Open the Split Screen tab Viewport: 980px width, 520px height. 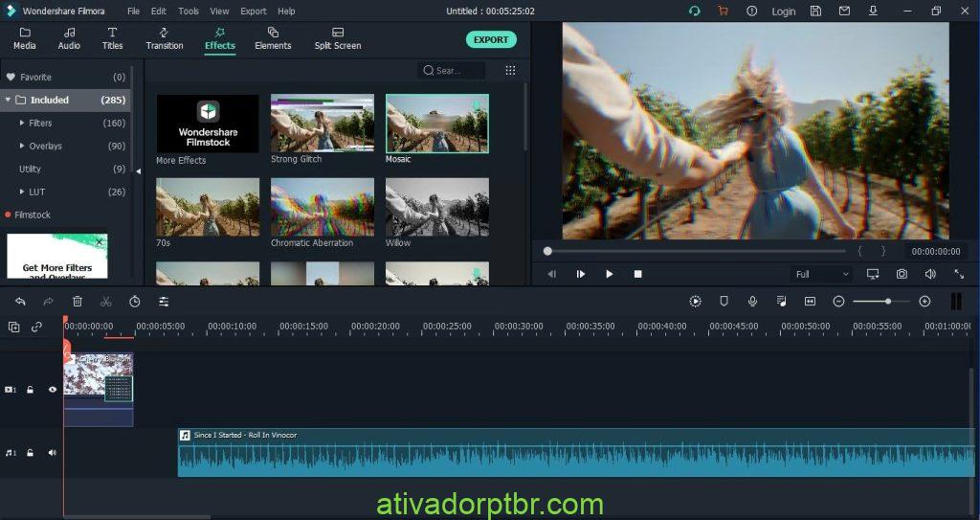point(338,39)
